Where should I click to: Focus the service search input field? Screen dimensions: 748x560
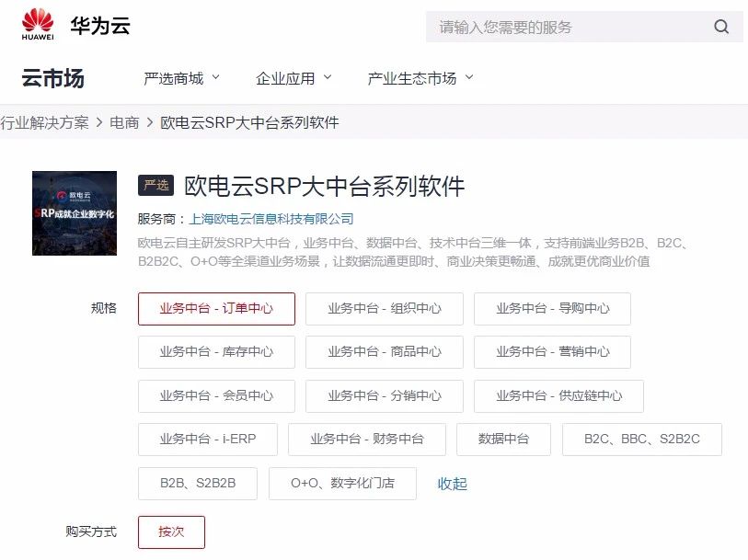[584, 27]
